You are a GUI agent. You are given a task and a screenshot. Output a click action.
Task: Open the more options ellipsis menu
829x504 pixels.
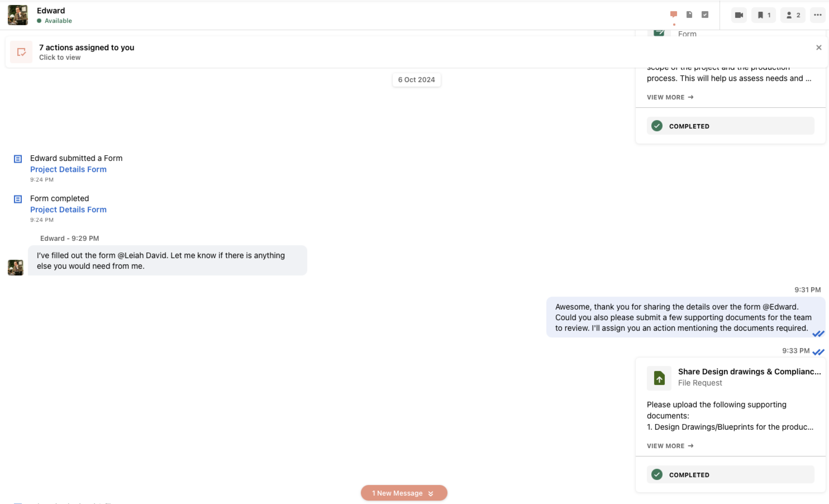pos(818,15)
